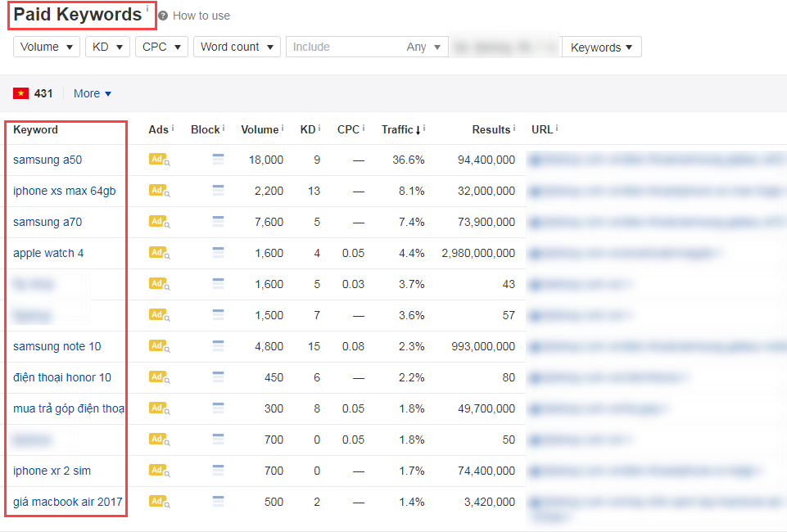Image resolution: width=787 pixels, height=532 pixels.
Task: Open the Keywords dropdown filter
Action: pos(601,47)
